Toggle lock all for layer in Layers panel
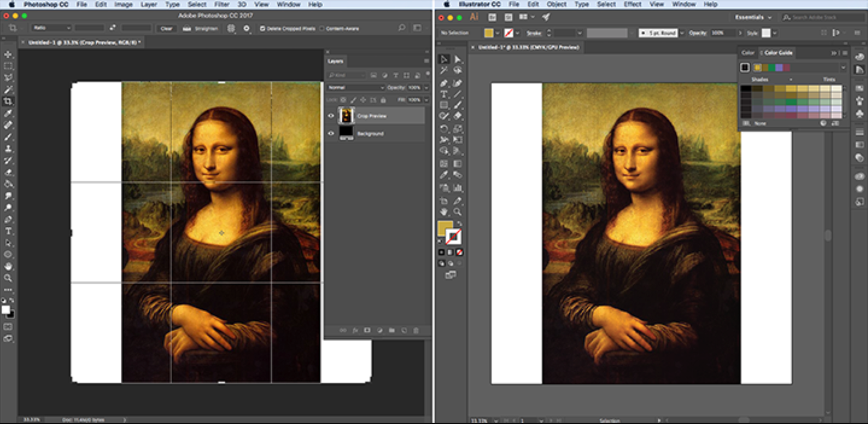868x424 pixels. (x=383, y=100)
